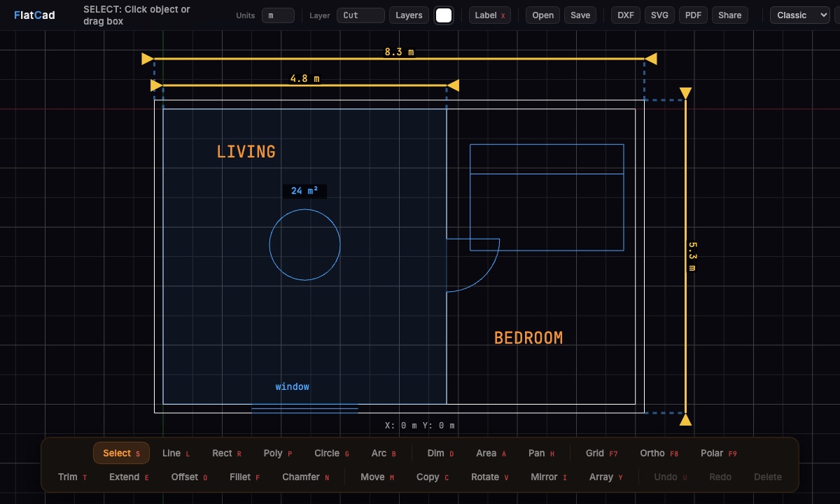Select the Move tool
The width and height of the screenshot is (840, 504).
(377, 477)
